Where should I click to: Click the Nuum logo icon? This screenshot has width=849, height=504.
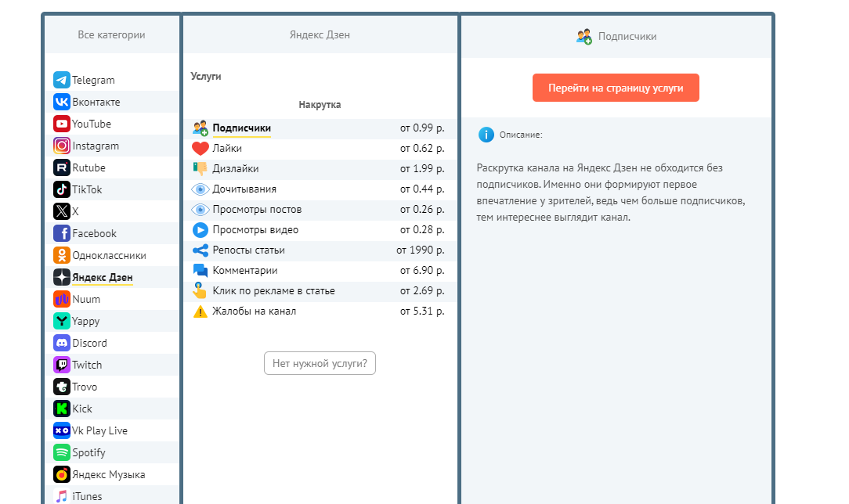click(x=62, y=299)
